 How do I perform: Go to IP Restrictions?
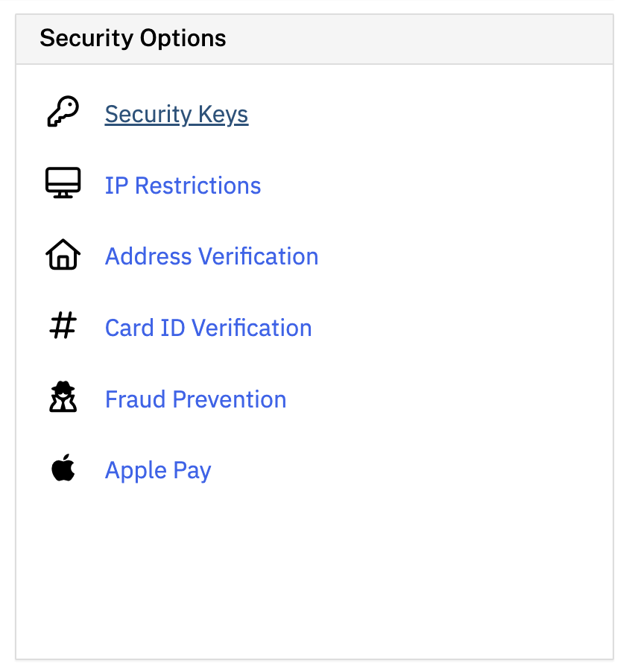coord(183,186)
